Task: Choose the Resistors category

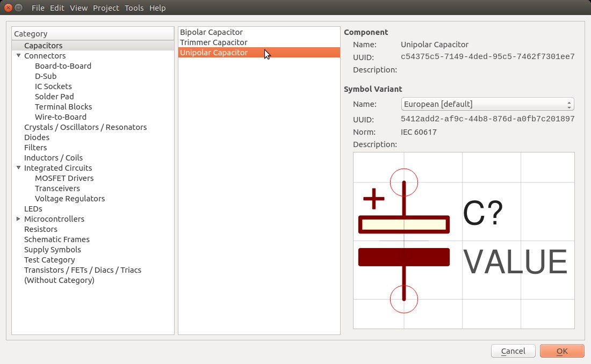Action: (x=41, y=229)
